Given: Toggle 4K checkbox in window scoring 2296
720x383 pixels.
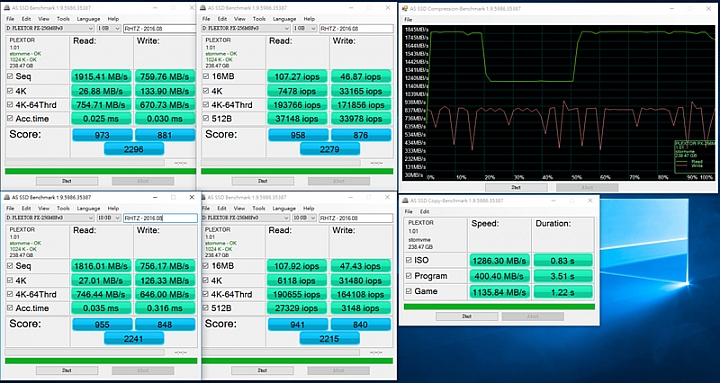Looking at the screenshot, I should click(10, 91).
